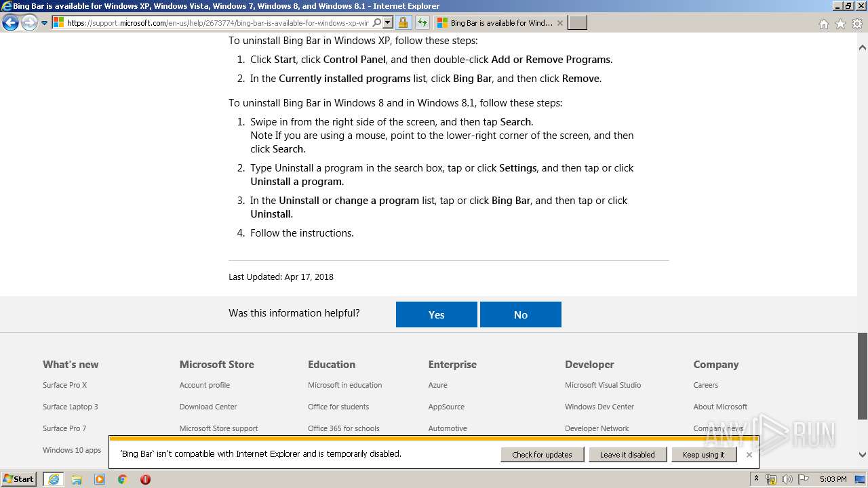868x488 pixels.
Task: Click the Home icon
Action: point(823,24)
